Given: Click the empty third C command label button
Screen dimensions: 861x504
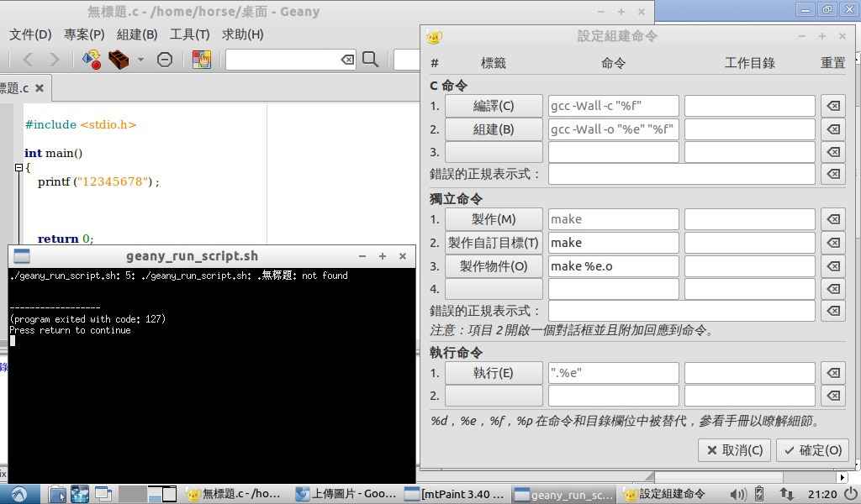Looking at the screenshot, I should click(x=494, y=152).
